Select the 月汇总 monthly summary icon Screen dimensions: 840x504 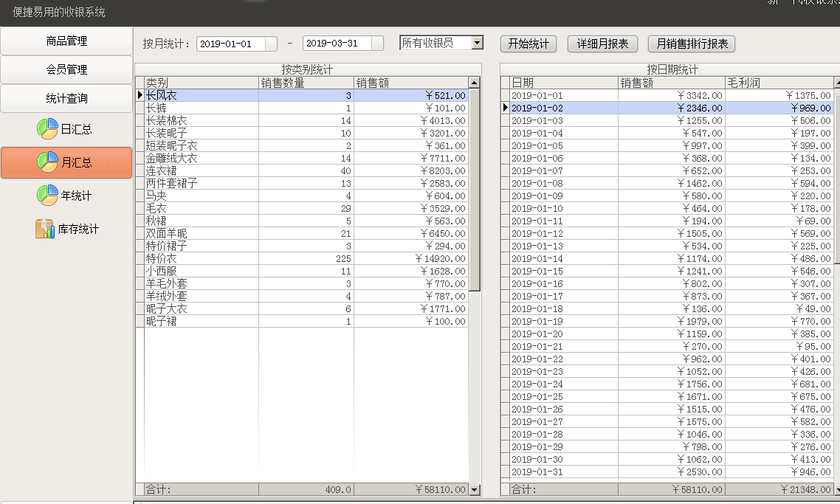coord(47,162)
